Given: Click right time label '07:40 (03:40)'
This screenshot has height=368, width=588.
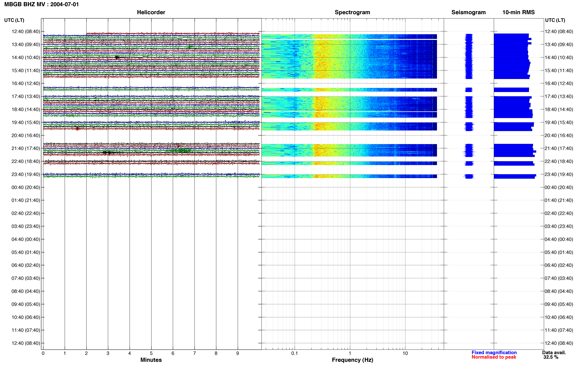Looking at the screenshot, I should (559, 278).
